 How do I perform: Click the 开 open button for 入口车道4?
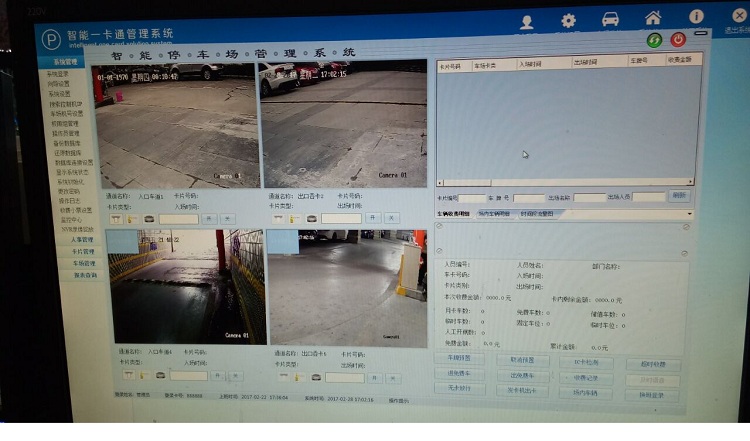point(218,376)
